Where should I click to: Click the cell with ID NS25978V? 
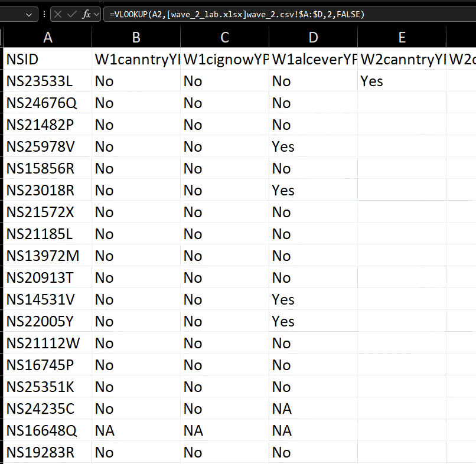coord(48,146)
